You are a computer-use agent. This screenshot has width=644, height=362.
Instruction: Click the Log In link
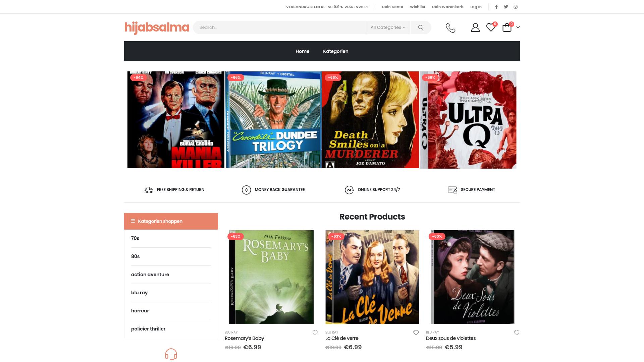[476, 7]
